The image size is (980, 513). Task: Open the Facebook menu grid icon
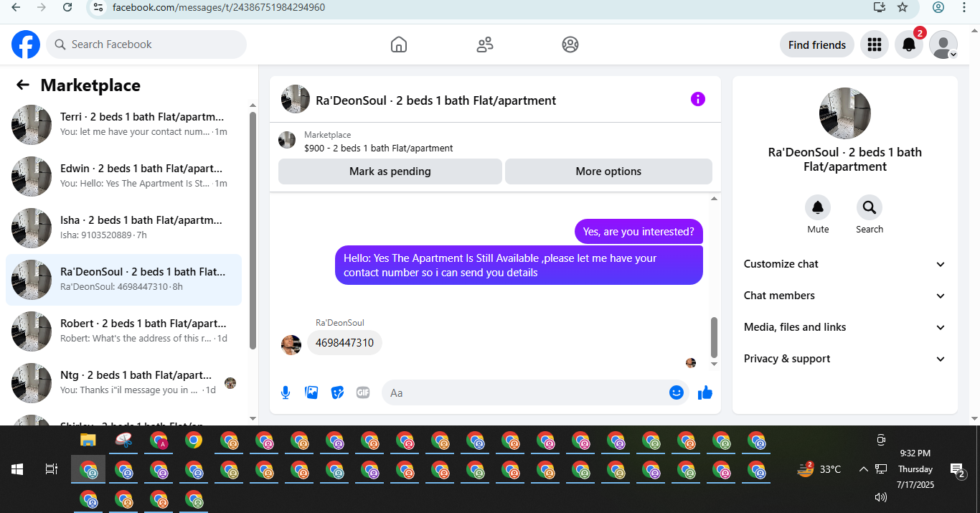point(874,44)
